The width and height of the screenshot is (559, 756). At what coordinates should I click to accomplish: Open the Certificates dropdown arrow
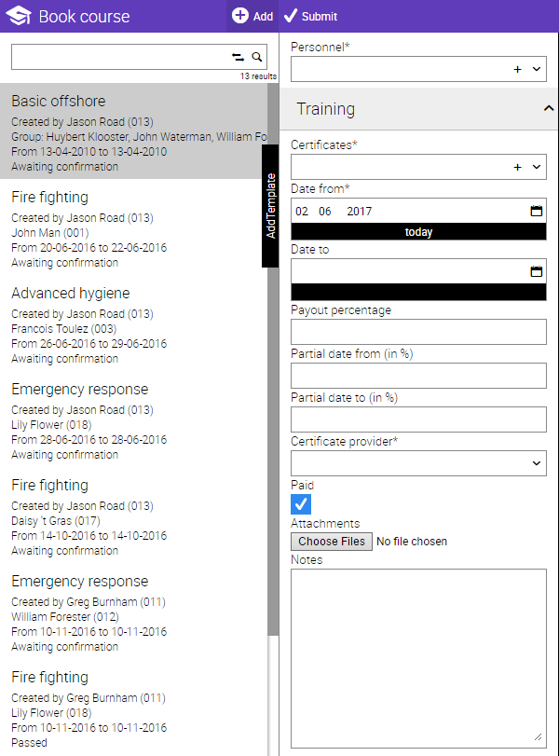(x=537, y=167)
